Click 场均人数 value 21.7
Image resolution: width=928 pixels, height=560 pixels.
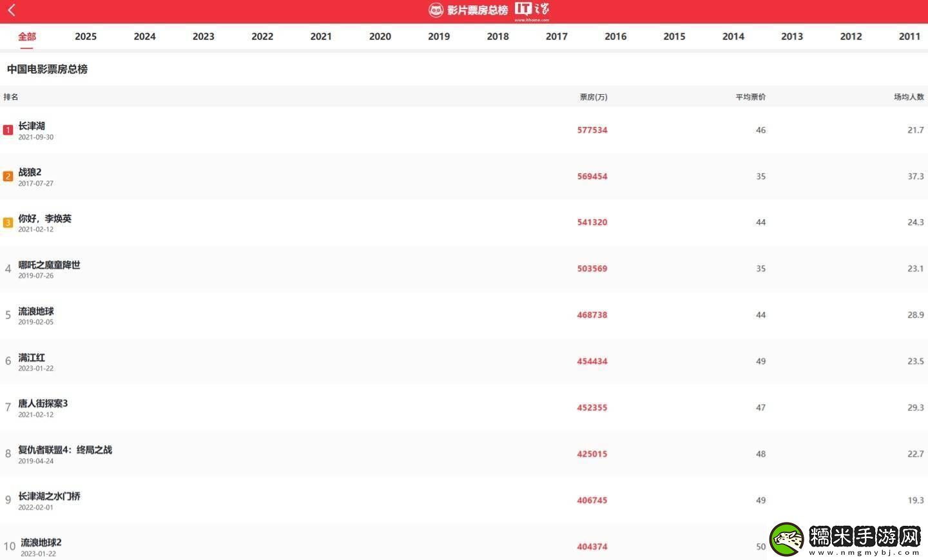tap(916, 130)
